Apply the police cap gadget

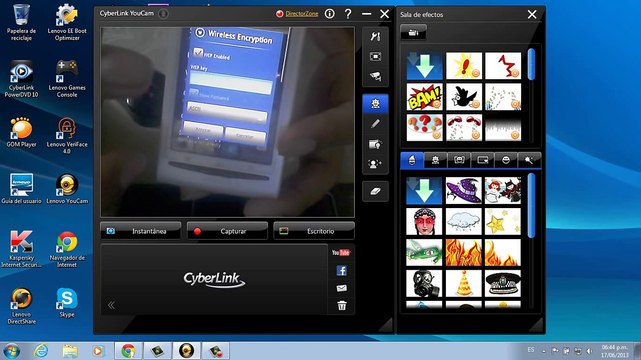(x=503, y=283)
